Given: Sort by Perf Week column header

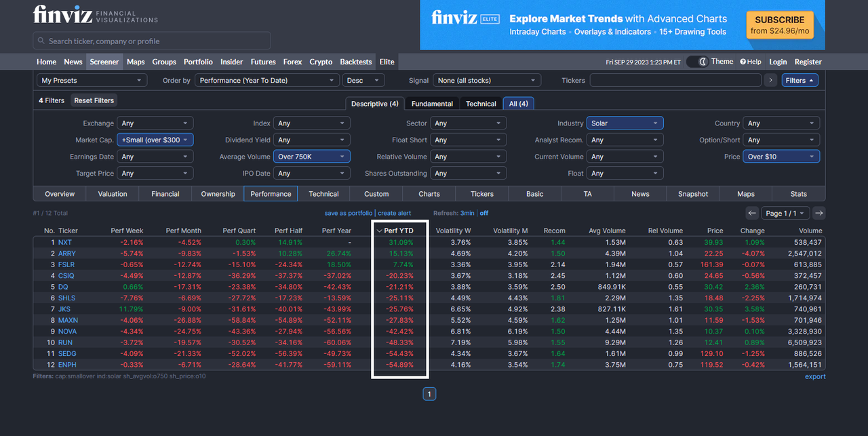Looking at the screenshot, I should [127, 231].
